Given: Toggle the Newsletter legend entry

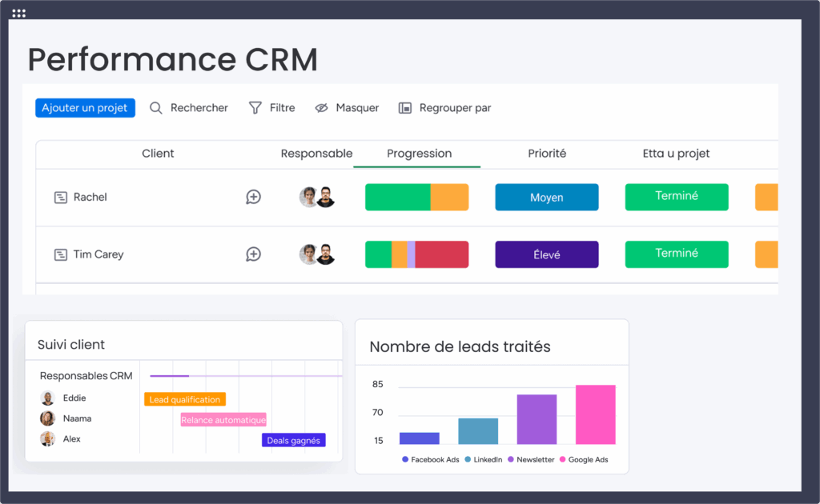Looking at the screenshot, I should click(531, 460).
